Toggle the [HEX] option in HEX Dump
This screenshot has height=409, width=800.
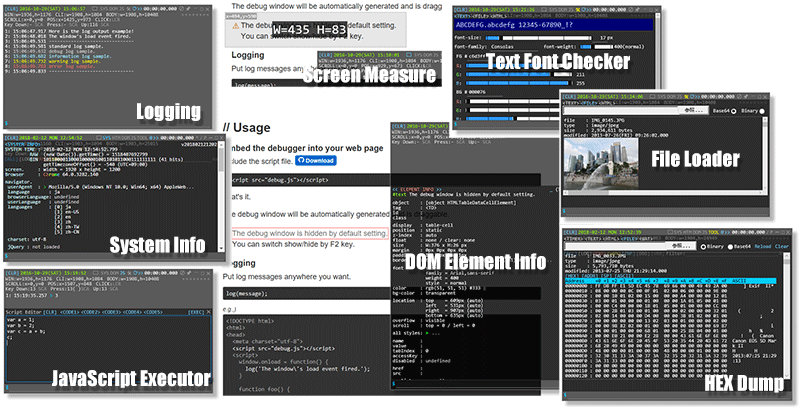[x=572, y=276]
